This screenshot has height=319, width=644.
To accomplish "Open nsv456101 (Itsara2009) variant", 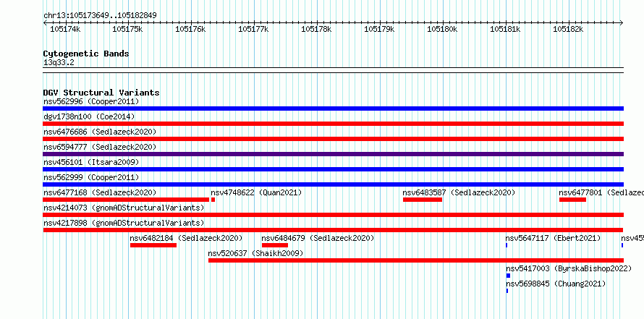I will pos(91,162).
